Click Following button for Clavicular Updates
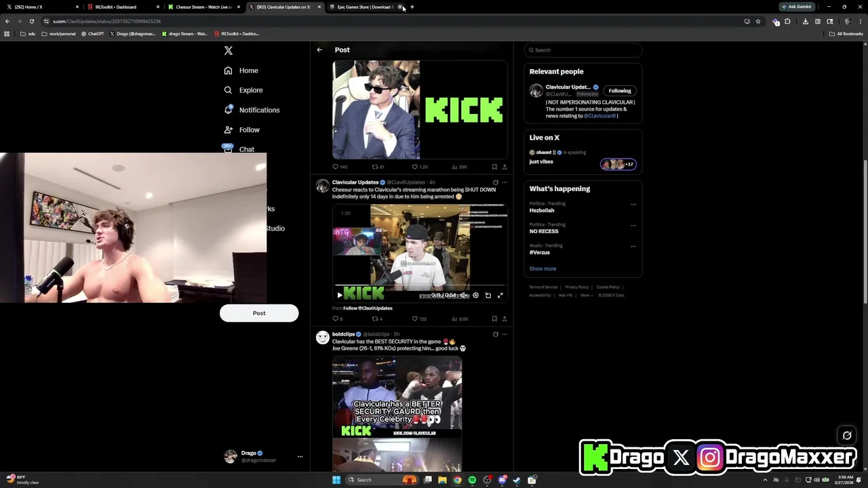 tap(619, 91)
